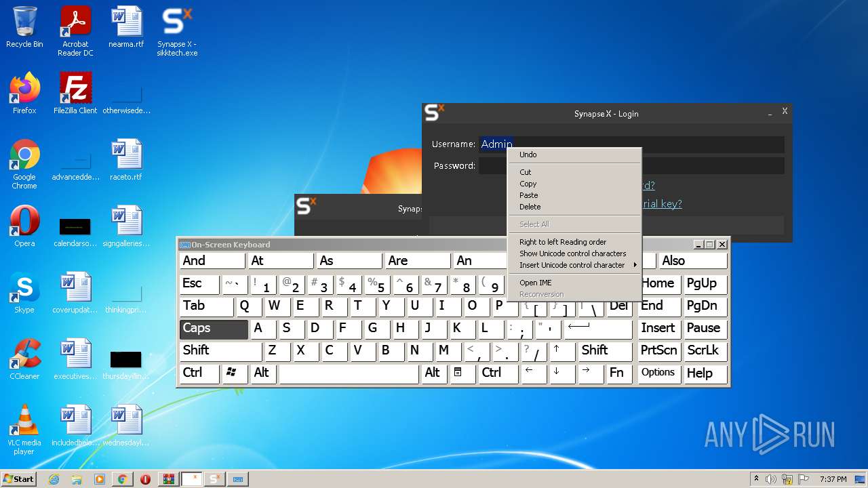Click the Username field containing Admin
This screenshot has width=868, height=488.
pyautogui.click(x=631, y=144)
